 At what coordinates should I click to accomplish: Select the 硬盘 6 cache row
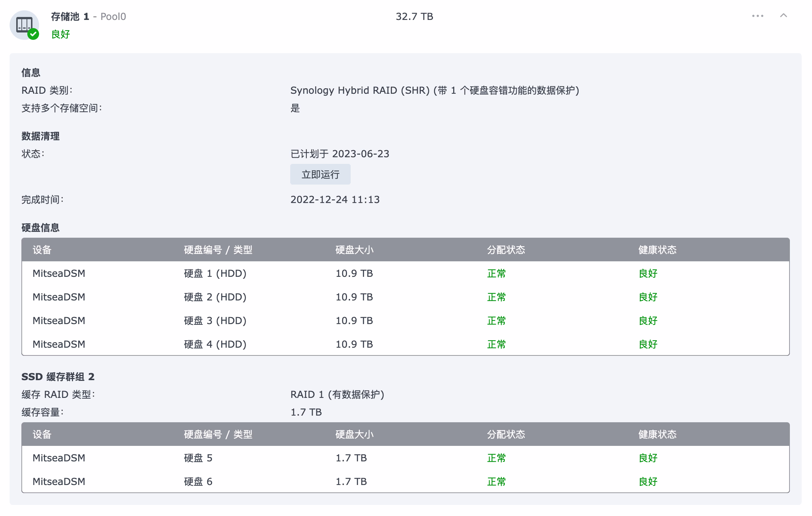pyautogui.click(x=198, y=482)
